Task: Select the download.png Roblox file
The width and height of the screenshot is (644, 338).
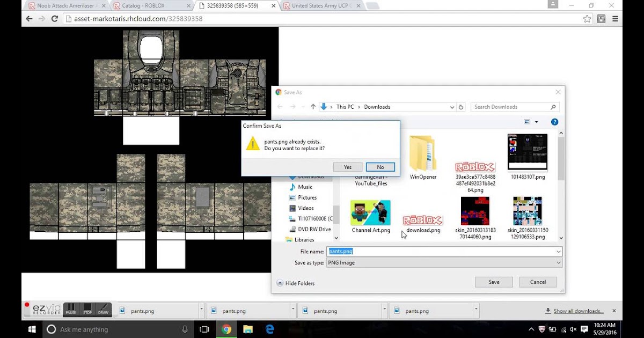Action: point(423,223)
